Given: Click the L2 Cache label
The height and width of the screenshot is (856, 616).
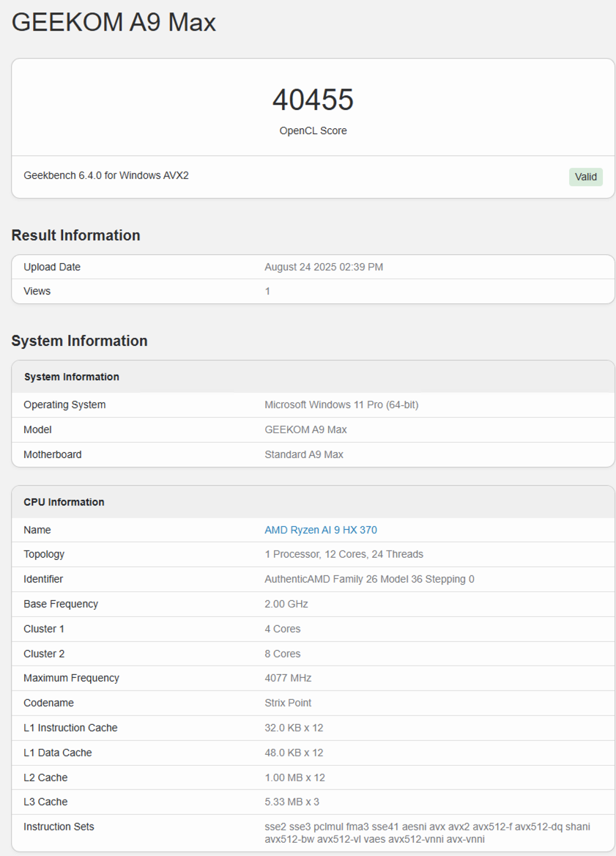Looking at the screenshot, I should click(x=45, y=778).
